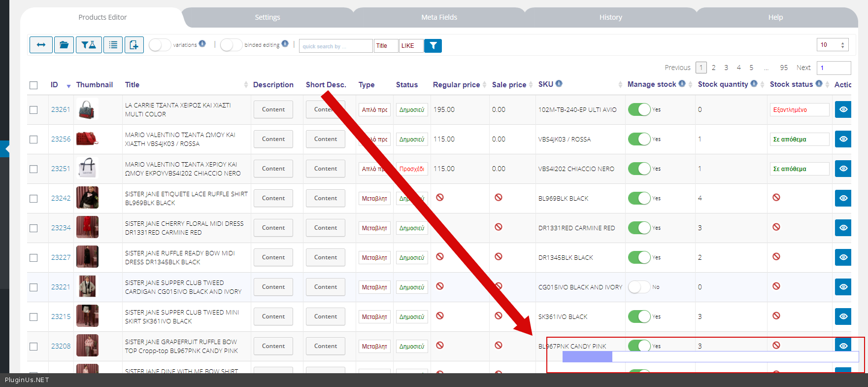This screenshot has height=387, width=868.
Task: Open Description Content button for product 23251
Action: click(x=273, y=169)
